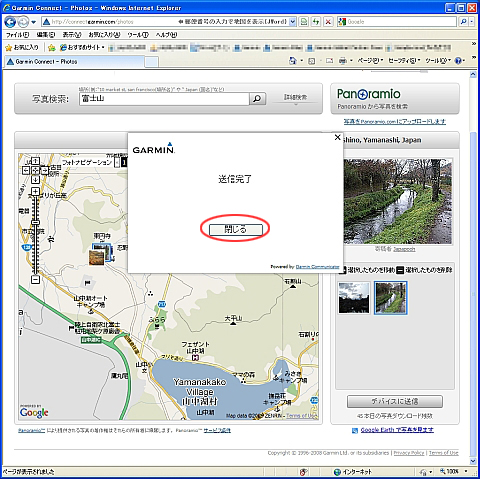The width and height of the screenshot is (480, 479).
Task: Zoom out the map with the minus button
Action: [x=35, y=279]
